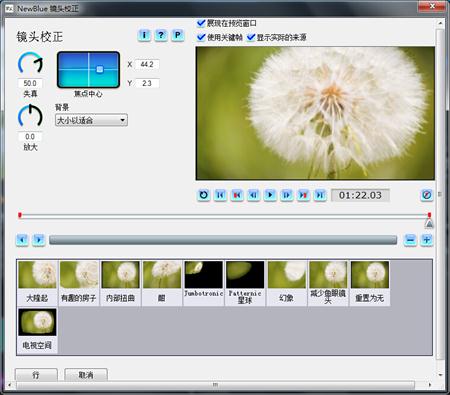The image size is (450, 395).
Task: Play the preview
Action: (270, 195)
